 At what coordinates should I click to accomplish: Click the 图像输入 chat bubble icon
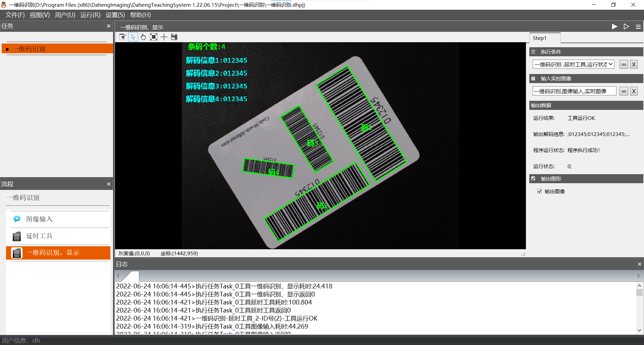[17, 219]
